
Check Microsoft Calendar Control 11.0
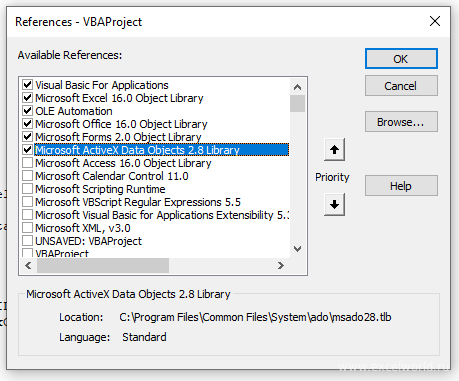pyautogui.click(x=27, y=176)
